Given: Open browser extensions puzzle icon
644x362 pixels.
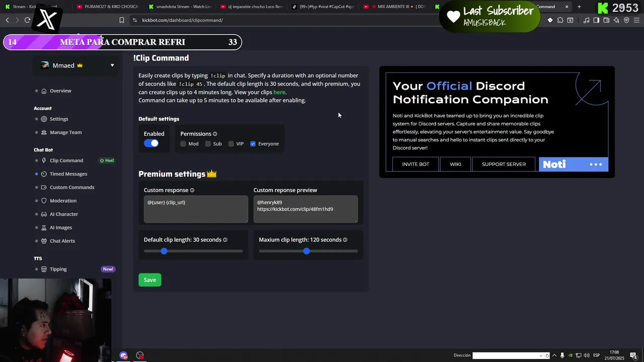Looking at the screenshot, I should coord(560,20).
